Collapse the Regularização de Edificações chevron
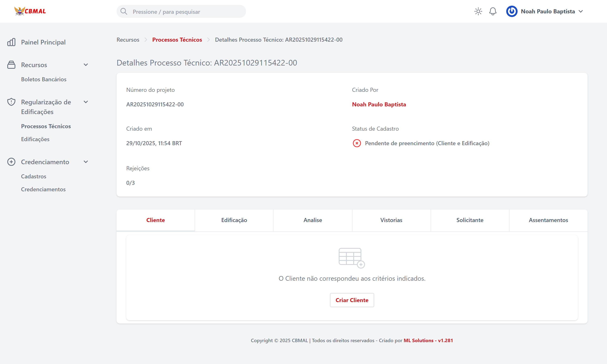 coord(86,102)
